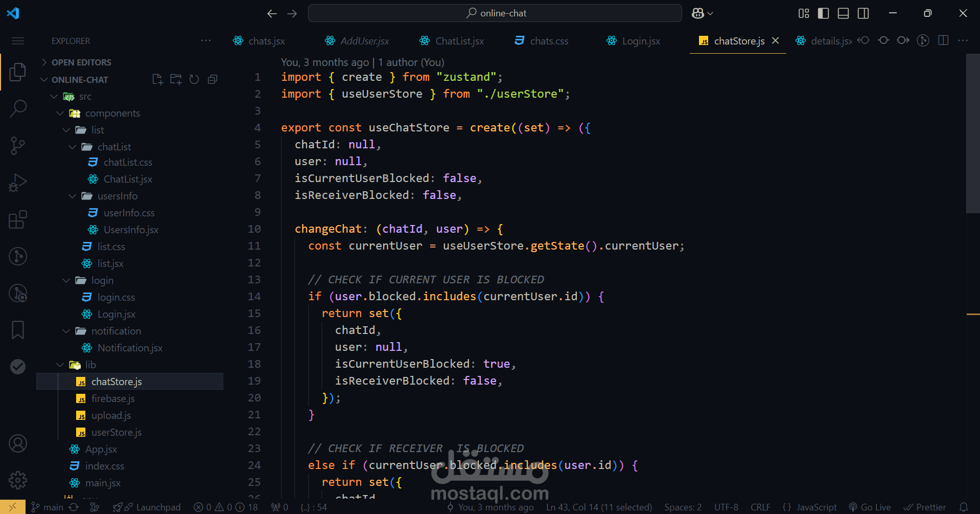Click the remote window indicator in status bar
This screenshot has height=514, width=980.
[x=13, y=507]
